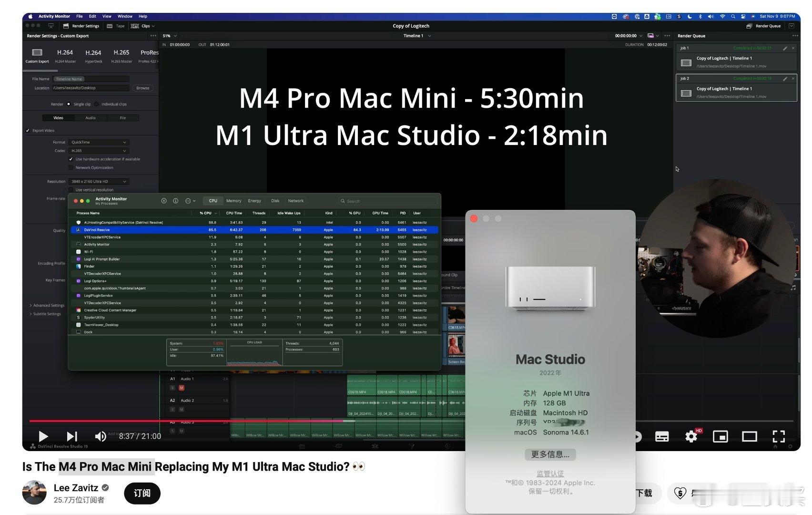Open the Apple menu
The image size is (812, 515).
pos(30,16)
